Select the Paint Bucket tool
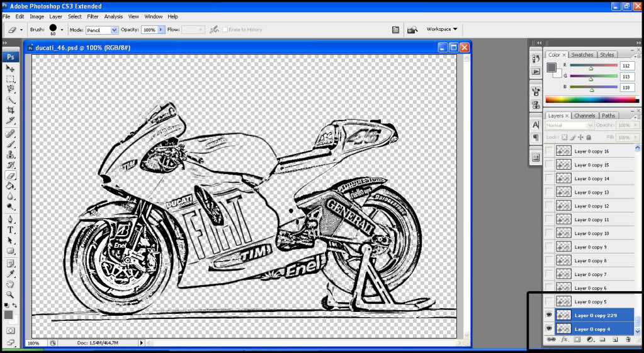The height and width of the screenshot is (353, 644). (x=10, y=186)
